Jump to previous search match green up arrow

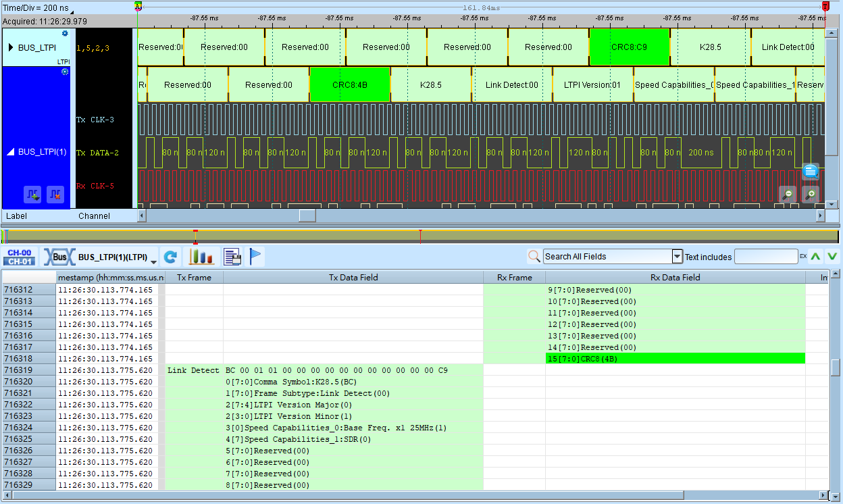(x=816, y=256)
